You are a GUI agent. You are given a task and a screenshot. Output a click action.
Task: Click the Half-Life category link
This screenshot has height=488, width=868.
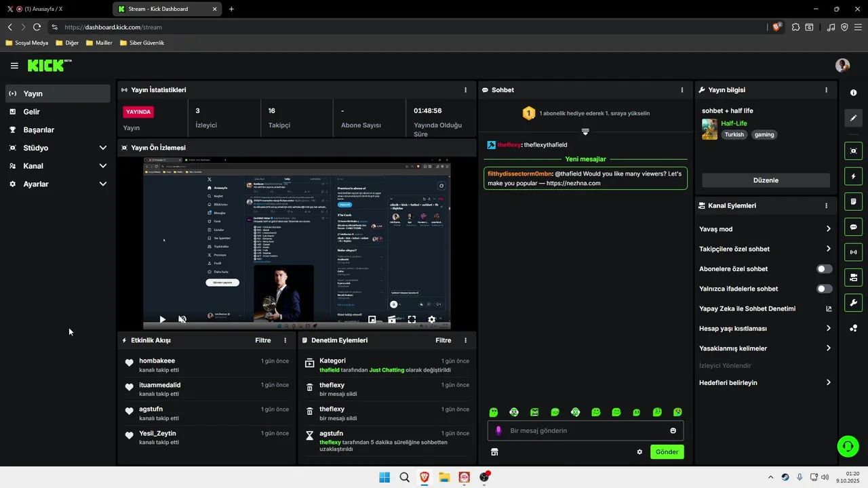click(734, 123)
